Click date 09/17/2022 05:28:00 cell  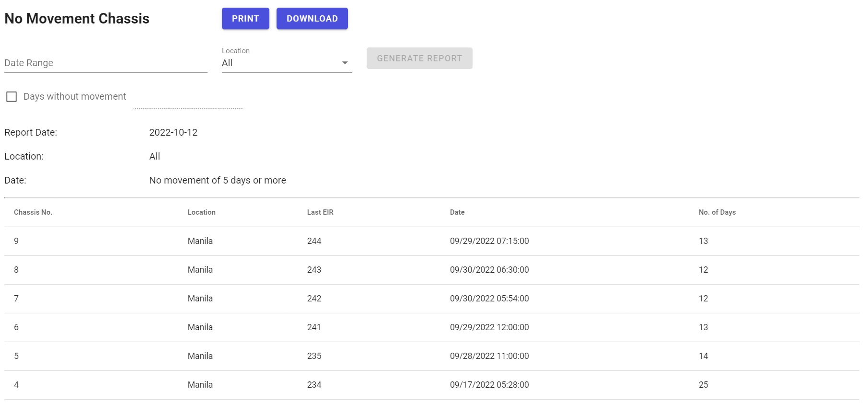pos(489,385)
